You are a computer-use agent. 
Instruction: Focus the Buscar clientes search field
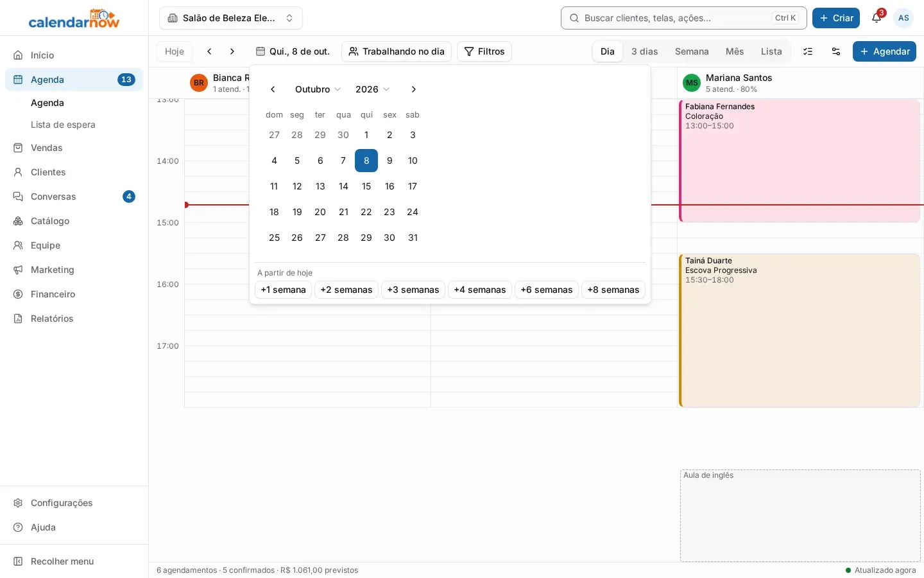(x=684, y=18)
